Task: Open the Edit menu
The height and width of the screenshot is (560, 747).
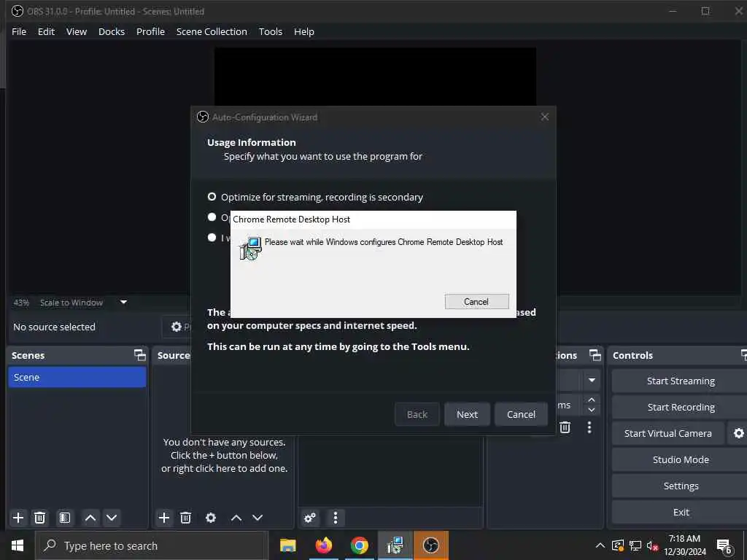Action: [46, 31]
